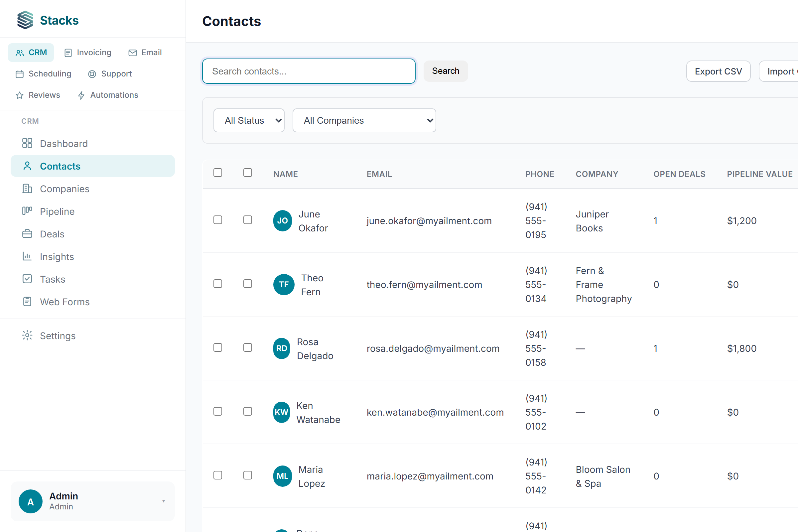Click Theo Fern's TF avatar

(x=284, y=284)
